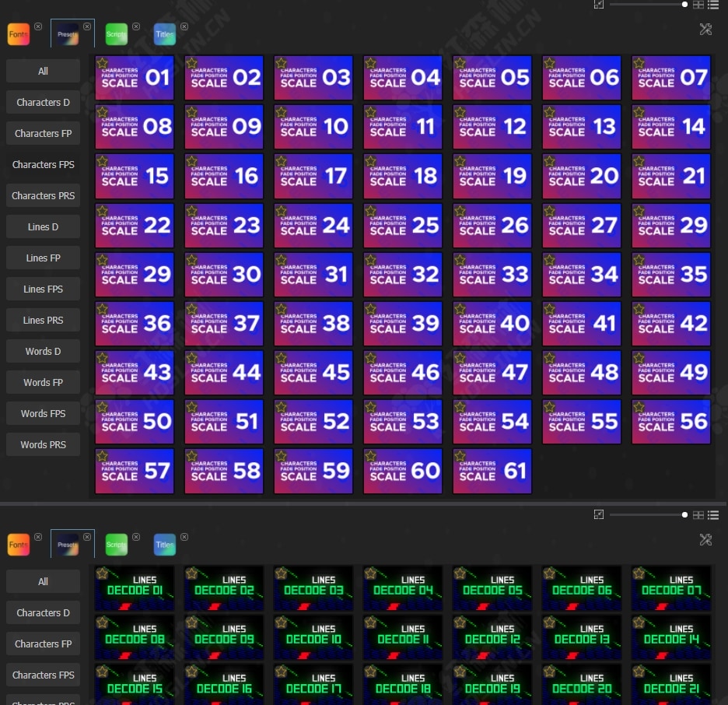This screenshot has width=728, height=705.
Task: Filter upper panel by Characters FPS
Action: [x=44, y=164]
